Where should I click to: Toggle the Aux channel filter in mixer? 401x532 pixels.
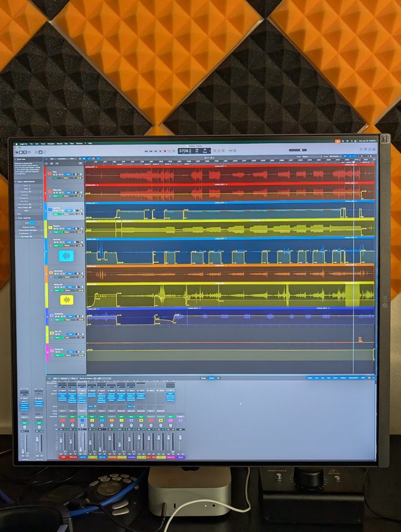tap(323, 378)
